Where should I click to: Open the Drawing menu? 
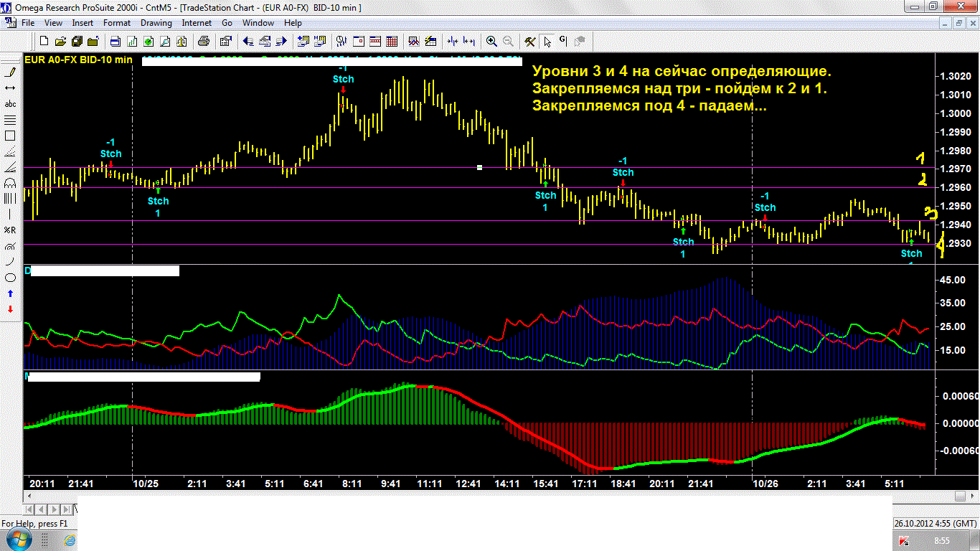point(156,23)
